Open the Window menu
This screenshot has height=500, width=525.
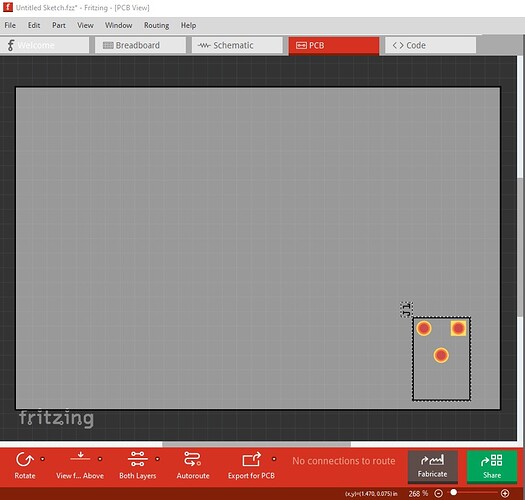[119, 25]
